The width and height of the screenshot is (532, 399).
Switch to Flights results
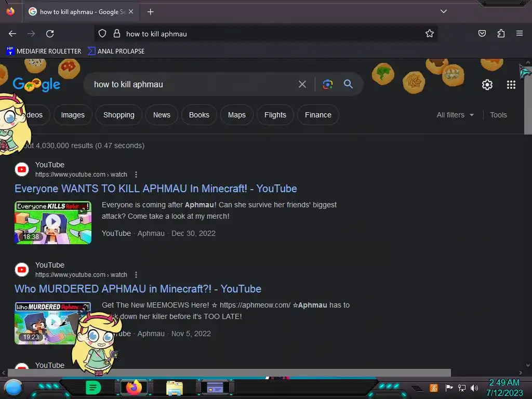pyautogui.click(x=275, y=115)
